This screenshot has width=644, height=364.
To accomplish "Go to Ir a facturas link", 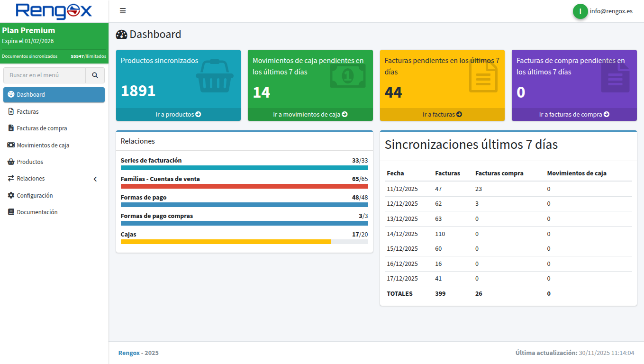I will point(442,115).
